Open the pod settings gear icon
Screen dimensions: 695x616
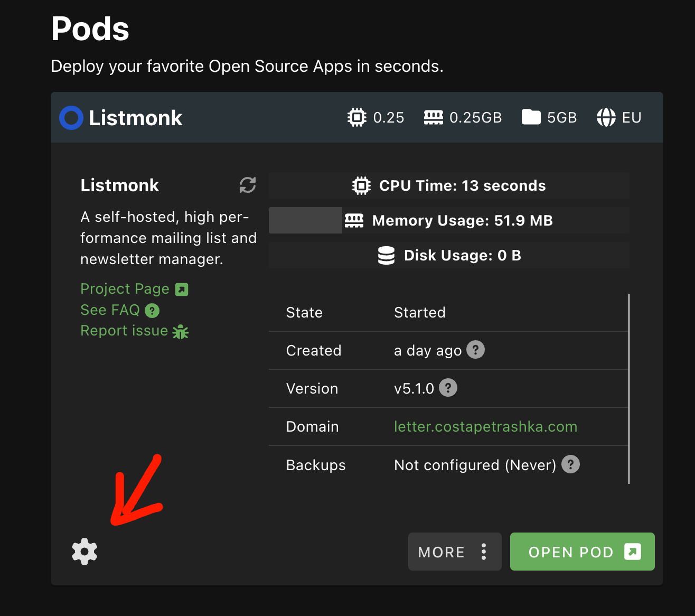84,552
